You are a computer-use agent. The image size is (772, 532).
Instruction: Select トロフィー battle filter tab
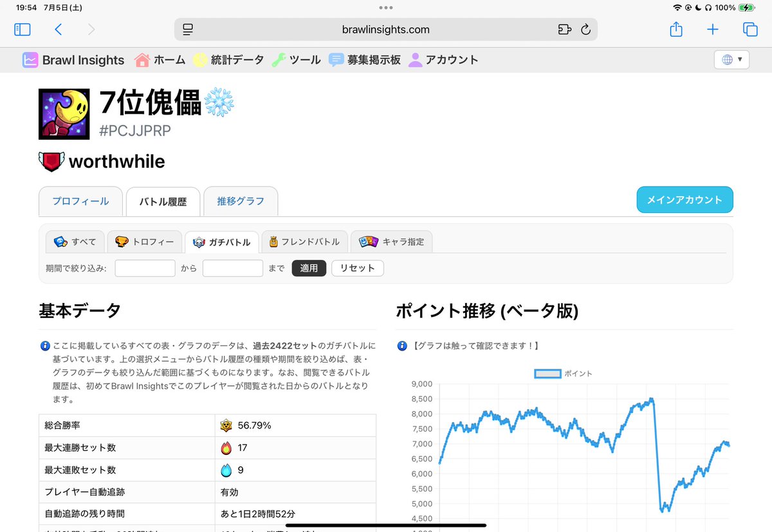[x=144, y=242]
